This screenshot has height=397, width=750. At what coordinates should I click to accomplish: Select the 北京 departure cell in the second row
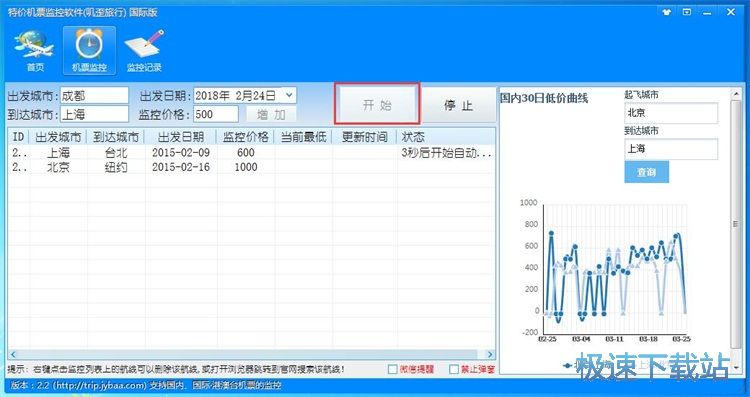tap(58, 167)
